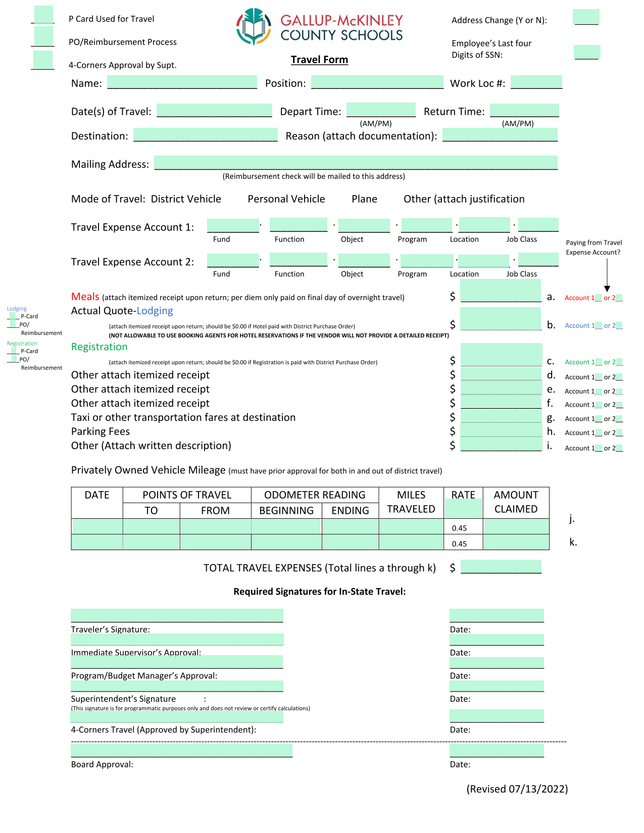Check the P Card Used for Travel box

point(43,15)
